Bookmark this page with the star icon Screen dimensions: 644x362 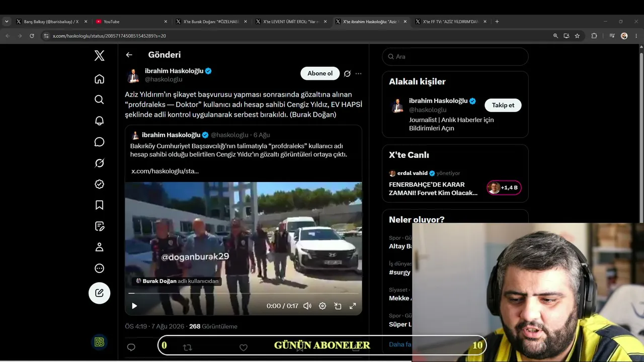pos(577,36)
